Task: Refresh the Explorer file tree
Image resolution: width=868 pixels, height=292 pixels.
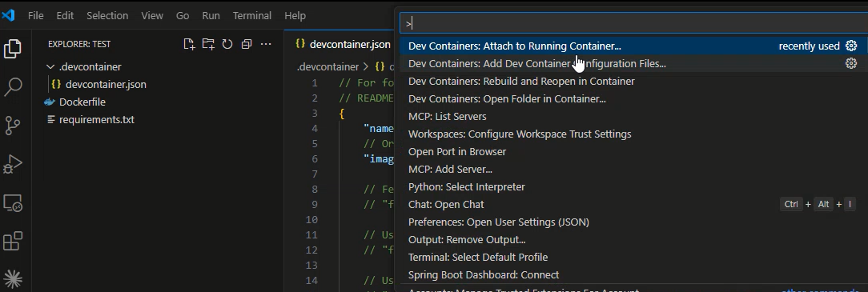Action: [227, 44]
